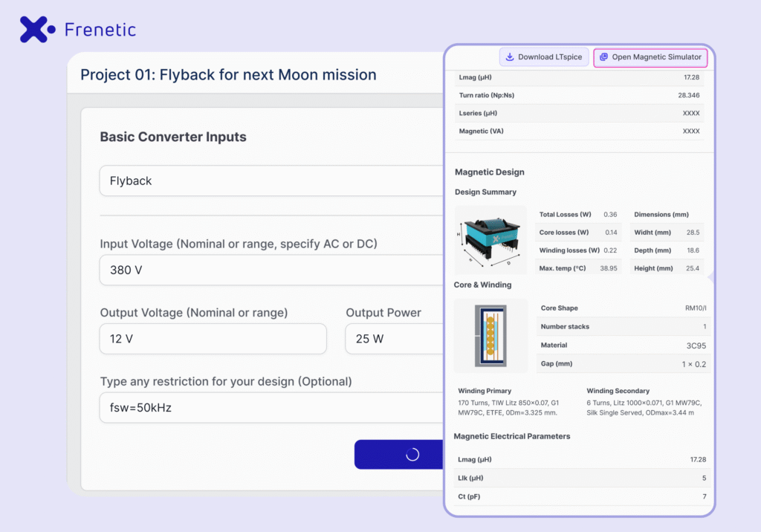
Task: Expand the Flyback topology selector
Action: pos(272,181)
